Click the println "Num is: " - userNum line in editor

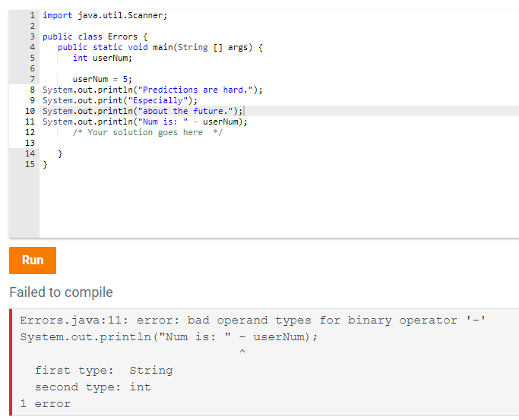(145, 122)
